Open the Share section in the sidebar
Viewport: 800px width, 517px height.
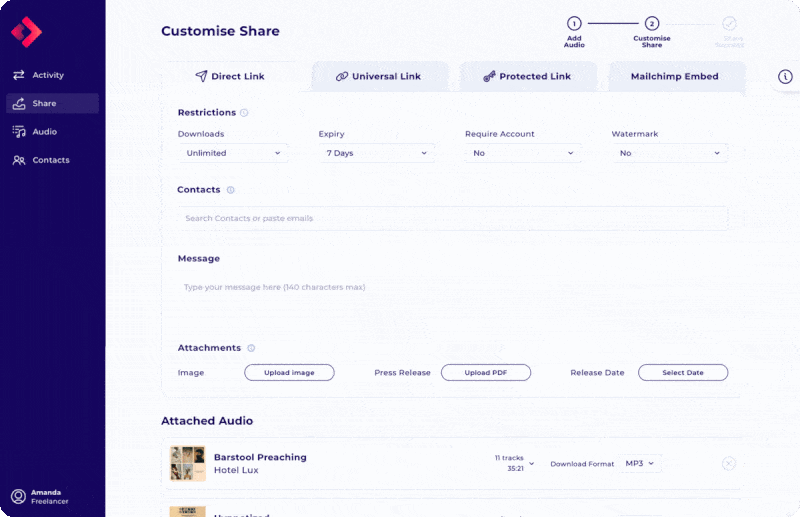click(53, 103)
